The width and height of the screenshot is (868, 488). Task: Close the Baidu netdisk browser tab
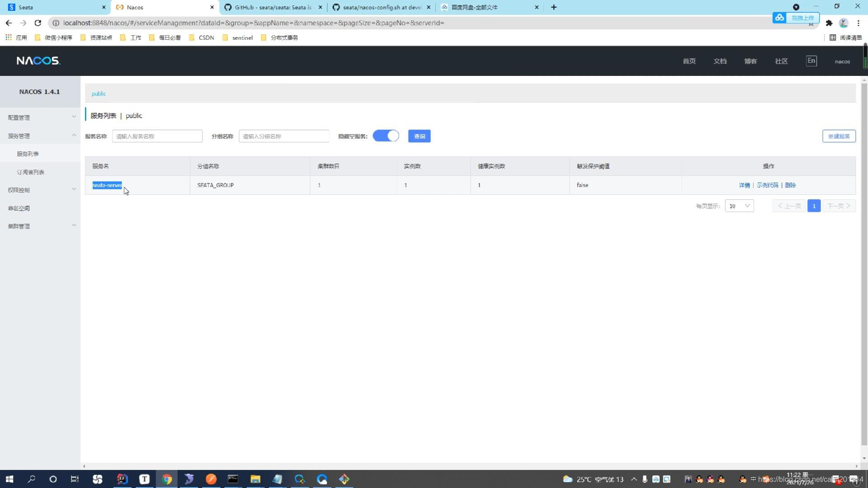[x=537, y=7]
